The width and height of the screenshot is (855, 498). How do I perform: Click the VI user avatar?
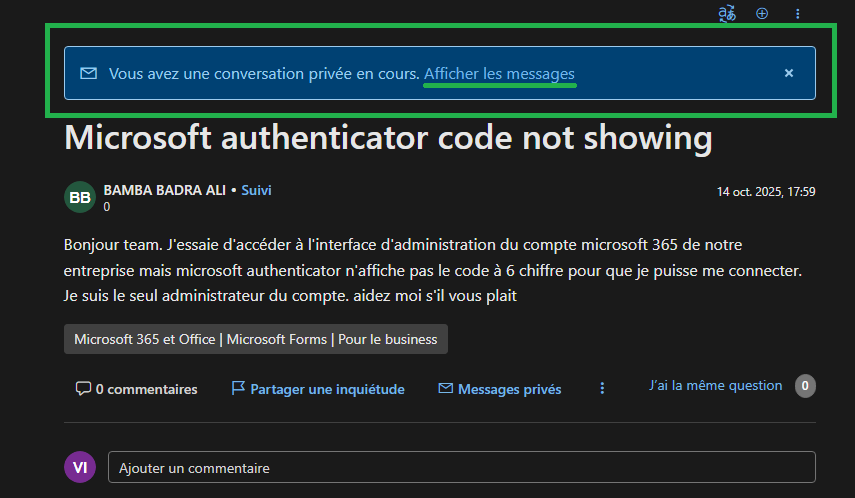pyautogui.click(x=80, y=467)
